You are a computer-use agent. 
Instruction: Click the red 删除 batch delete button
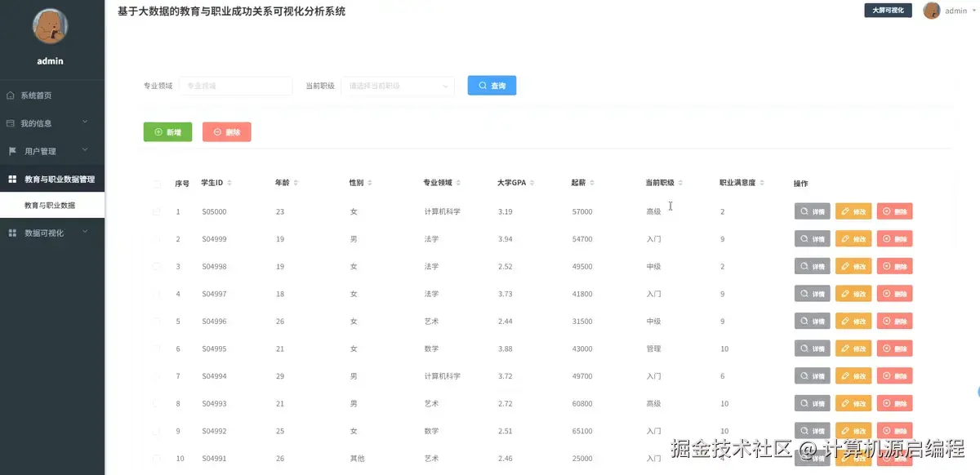coord(226,132)
